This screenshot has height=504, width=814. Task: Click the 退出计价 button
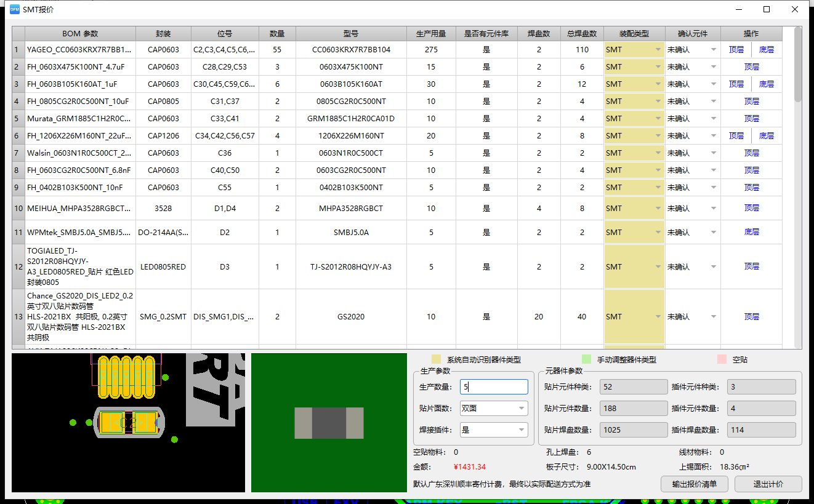click(767, 484)
